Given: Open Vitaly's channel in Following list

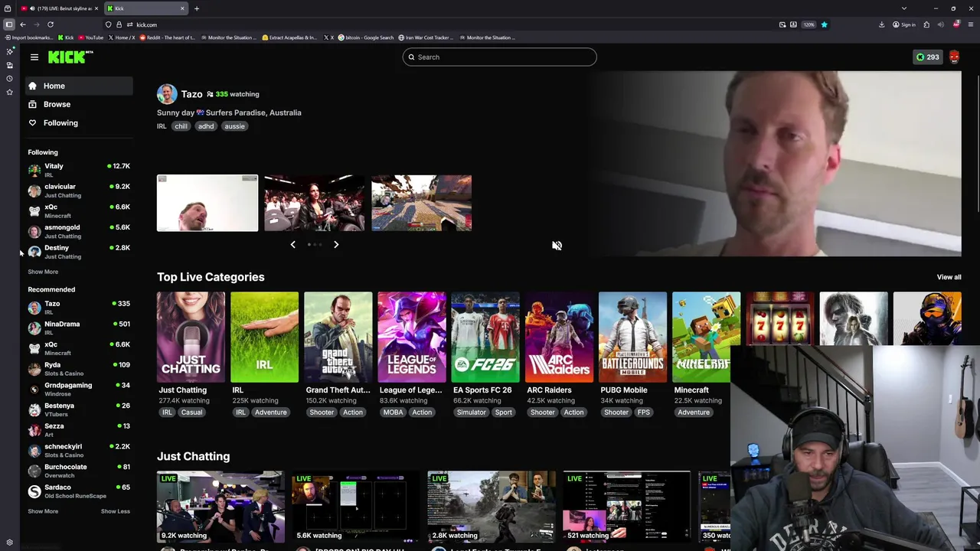Looking at the screenshot, I should click(79, 170).
